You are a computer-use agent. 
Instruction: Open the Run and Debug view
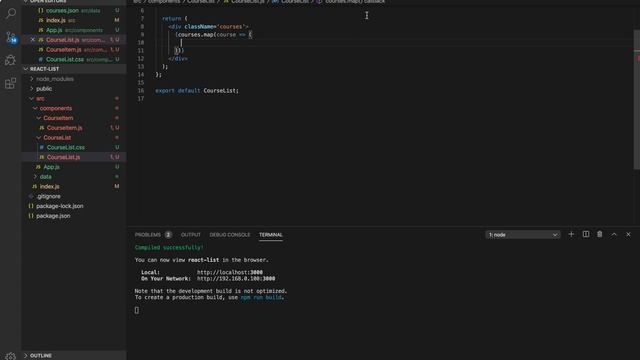pos(11,60)
